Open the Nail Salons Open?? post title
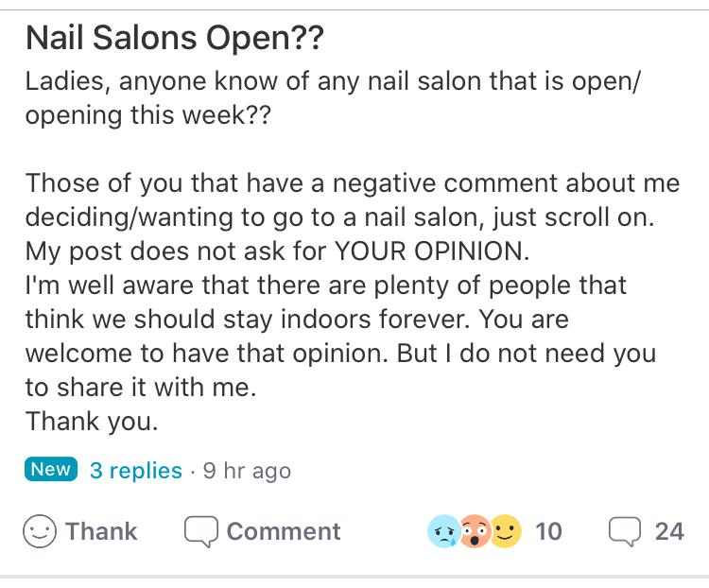This screenshot has width=709, height=588. pyautogui.click(x=174, y=40)
